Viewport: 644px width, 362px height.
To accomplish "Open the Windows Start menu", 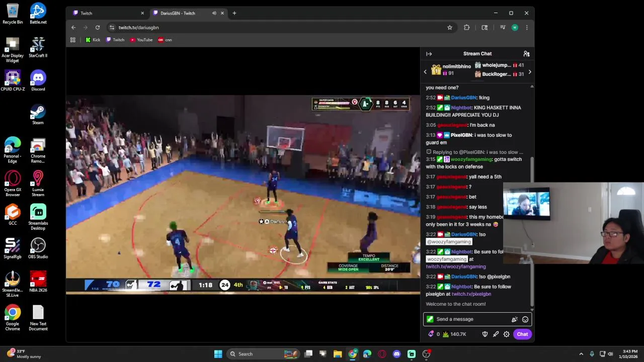I will [218, 354].
